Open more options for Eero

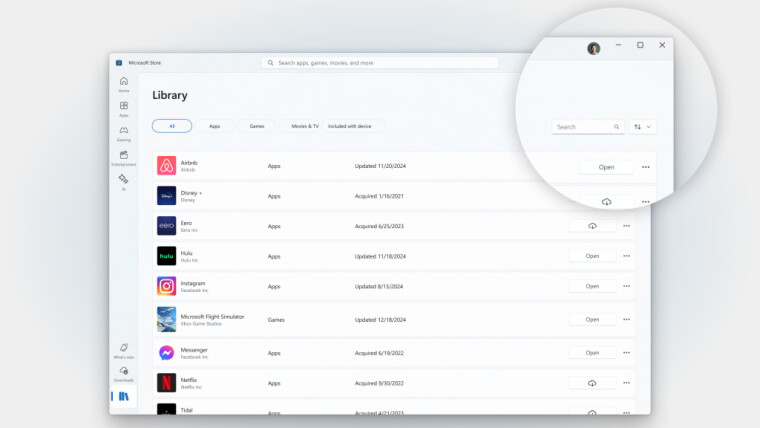(627, 226)
